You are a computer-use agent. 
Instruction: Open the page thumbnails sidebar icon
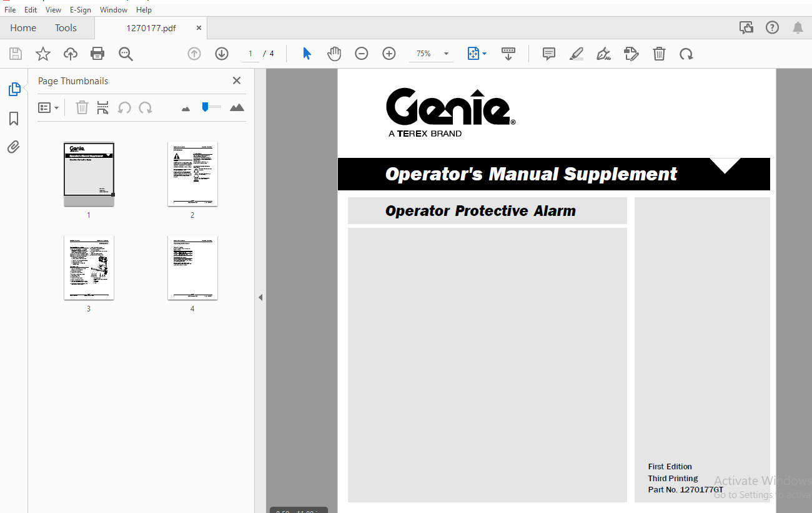click(14, 89)
